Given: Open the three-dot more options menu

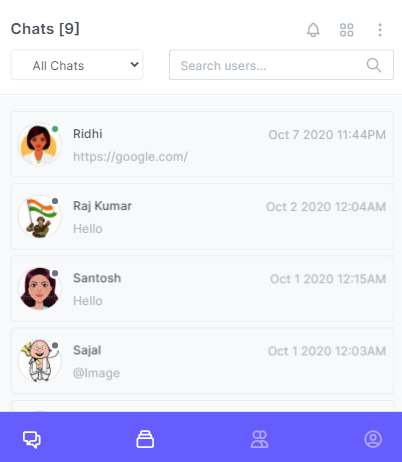Looking at the screenshot, I should [x=380, y=30].
